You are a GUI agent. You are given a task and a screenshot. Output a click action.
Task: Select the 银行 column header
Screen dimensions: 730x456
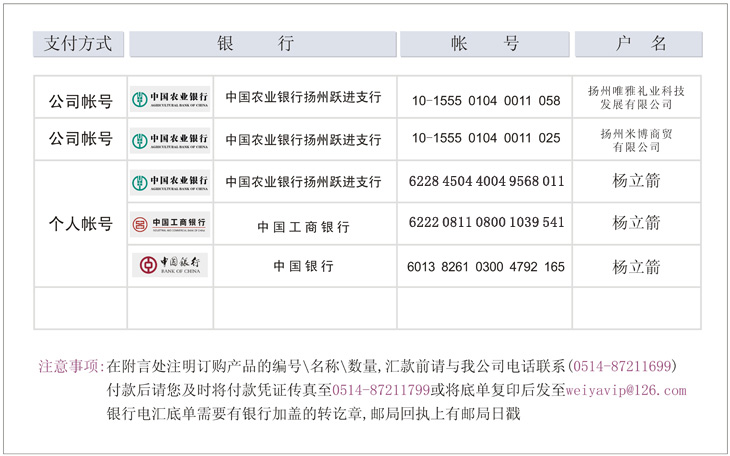[x=262, y=44]
